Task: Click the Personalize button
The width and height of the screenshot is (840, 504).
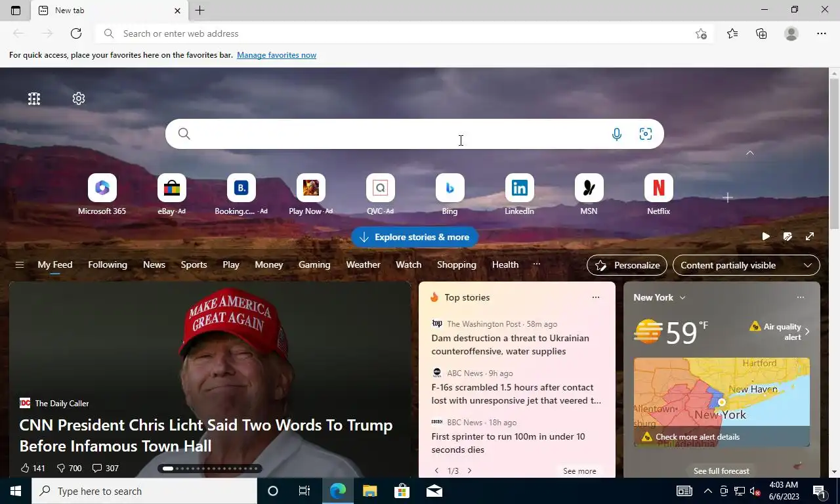Action: pos(627,265)
